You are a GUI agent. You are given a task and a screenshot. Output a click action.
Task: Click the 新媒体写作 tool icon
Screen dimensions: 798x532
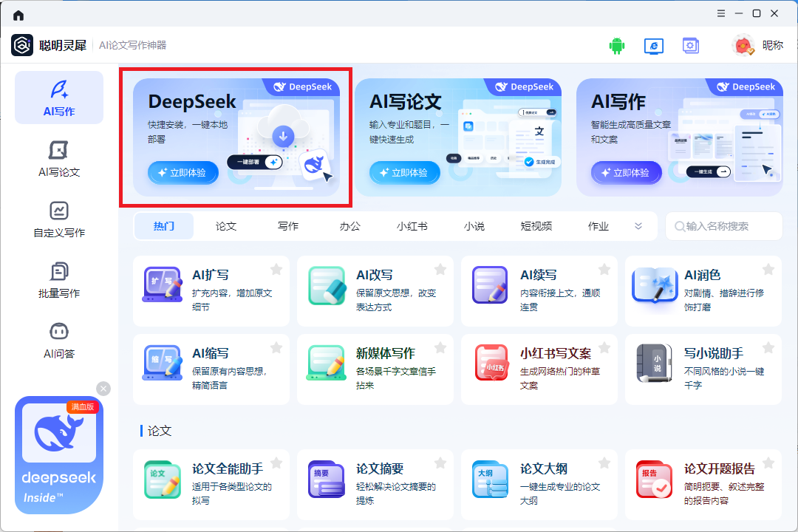point(327,363)
